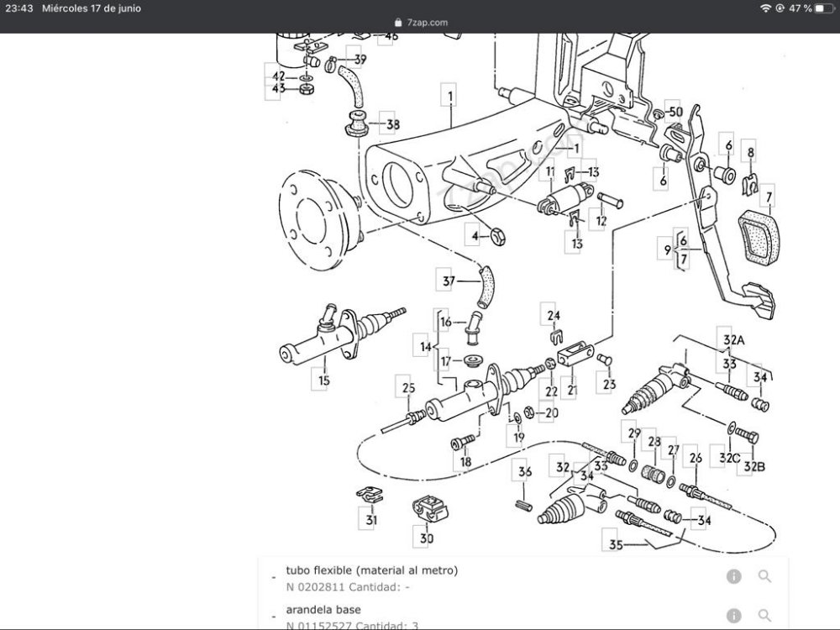840x630 pixels.
Task: Tap part number N 0202811
Action: (x=315, y=587)
